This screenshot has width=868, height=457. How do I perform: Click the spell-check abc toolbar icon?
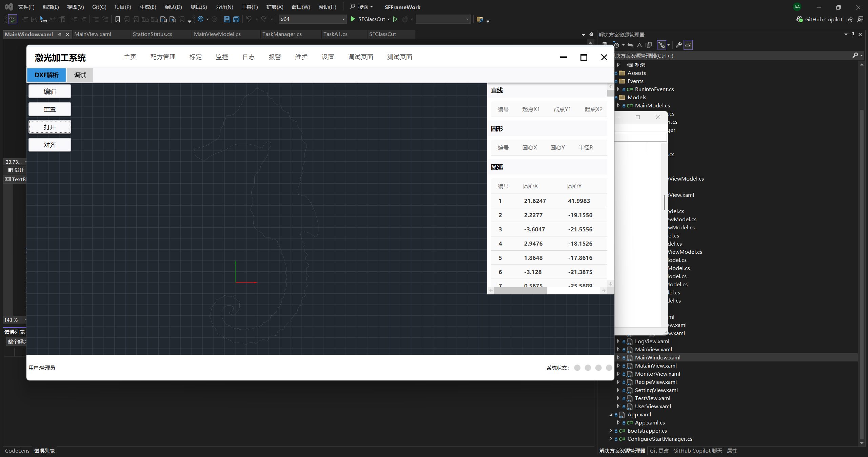(13, 19)
